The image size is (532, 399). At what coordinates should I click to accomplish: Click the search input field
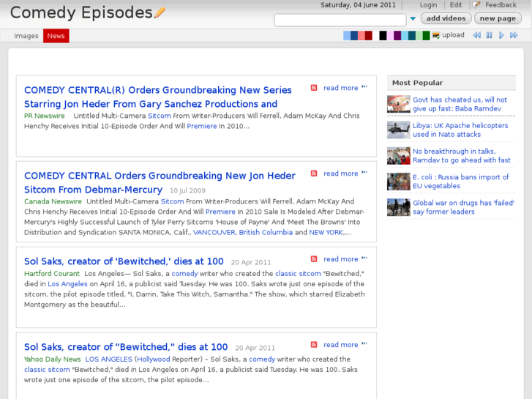(340, 20)
